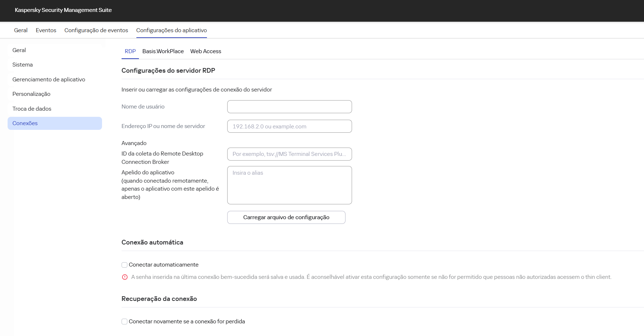Switch to the Geral top navigation tab
This screenshot has width=644, height=336.
[x=20, y=30]
